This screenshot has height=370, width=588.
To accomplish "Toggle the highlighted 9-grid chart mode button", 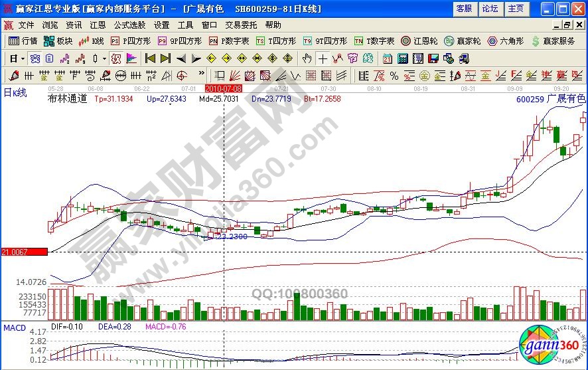I will 35,58.
